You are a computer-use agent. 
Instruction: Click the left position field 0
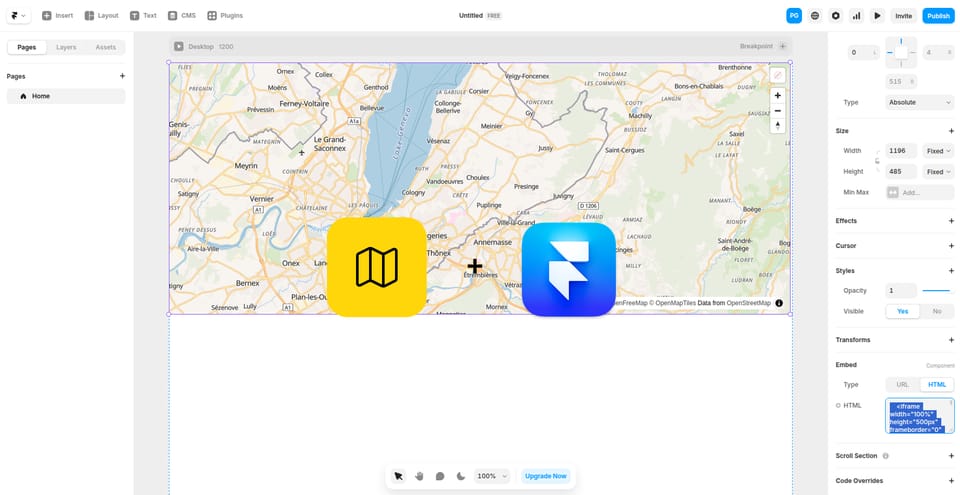pyautogui.click(x=863, y=53)
